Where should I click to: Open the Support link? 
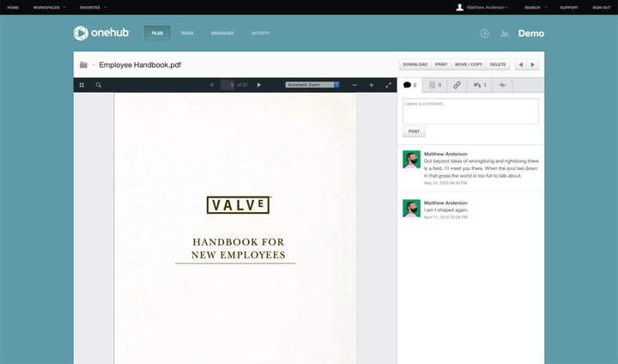click(569, 8)
